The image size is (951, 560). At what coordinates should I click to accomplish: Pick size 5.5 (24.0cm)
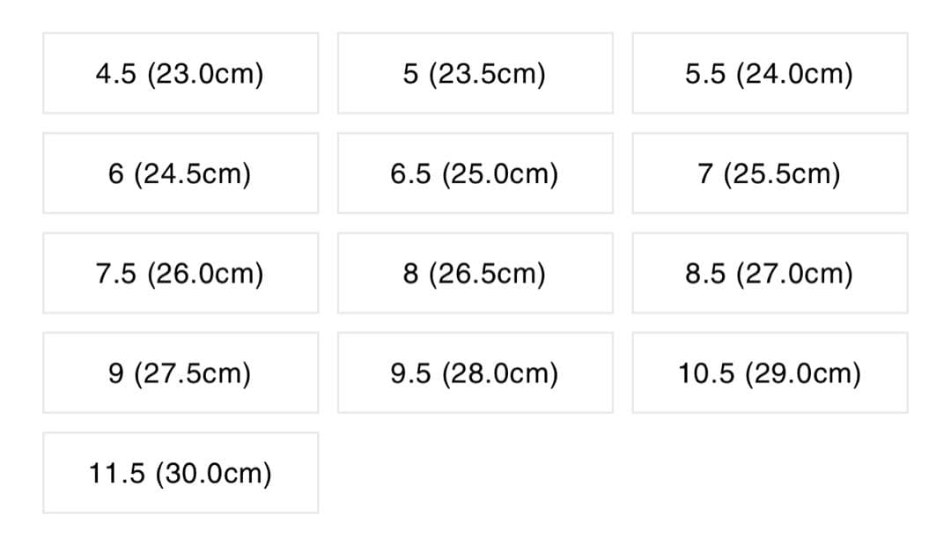pyautogui.click(x=769, y=74)
